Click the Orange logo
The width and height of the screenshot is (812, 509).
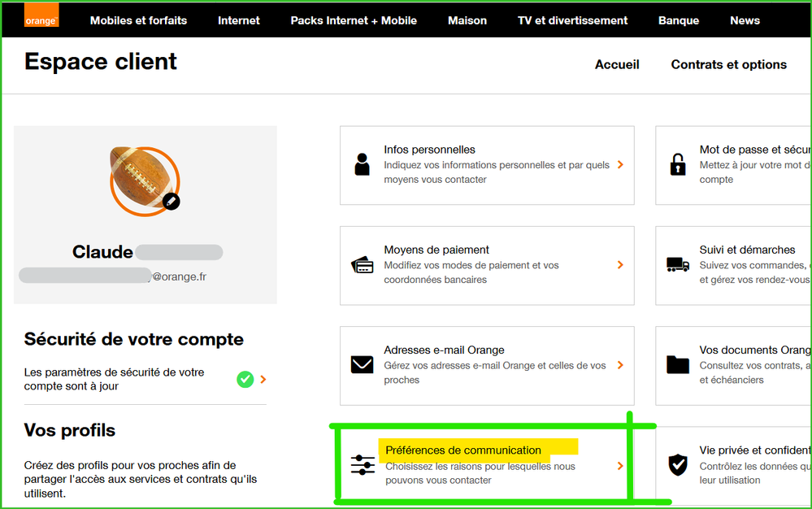[41, 15]
